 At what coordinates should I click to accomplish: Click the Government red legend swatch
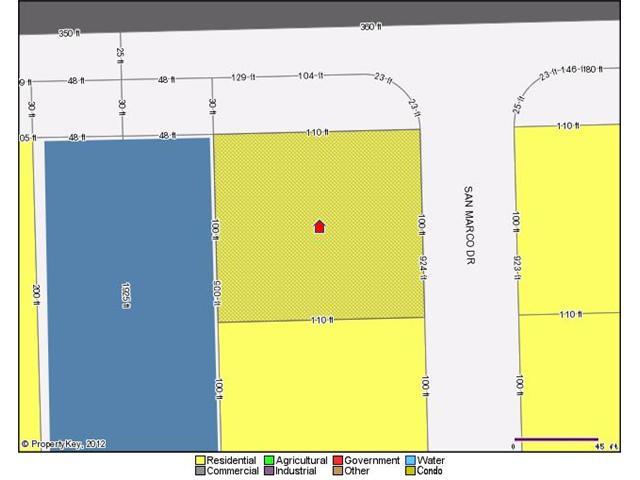tap(338, 461)
